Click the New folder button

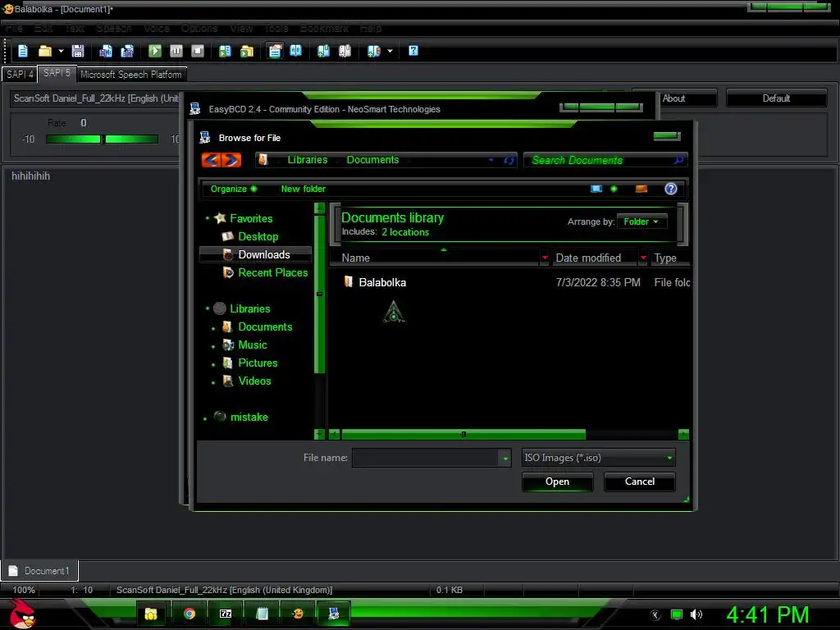[x=304, y=189]
